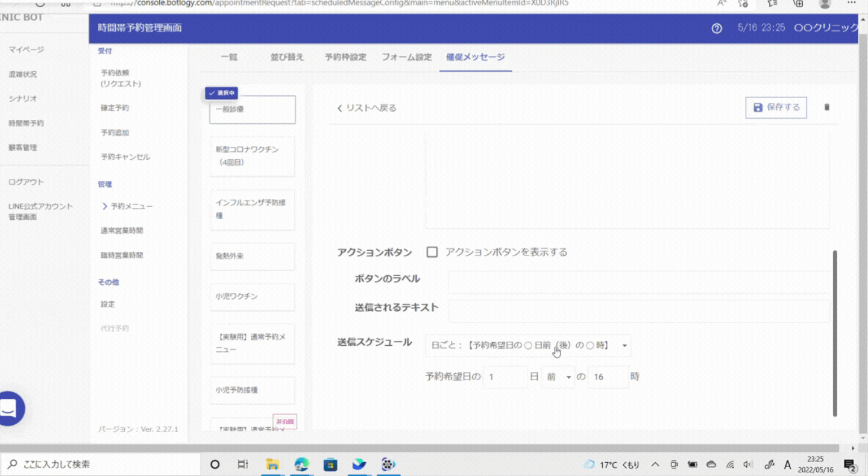Select the 発熱外来 menu card
Image resolution: width=868 pixels, height=476 pixels.
tap(252, 257)
